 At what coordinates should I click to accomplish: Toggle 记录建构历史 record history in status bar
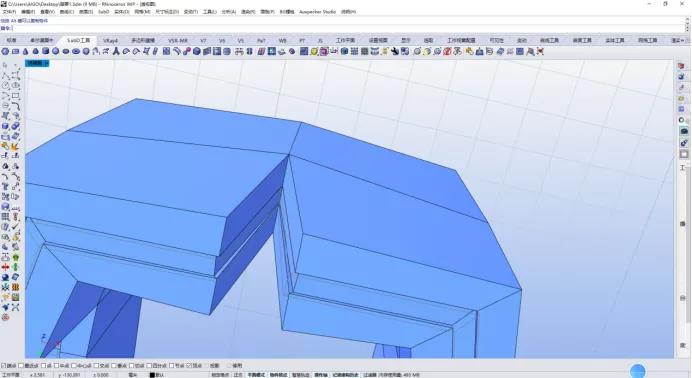(345, 375)
